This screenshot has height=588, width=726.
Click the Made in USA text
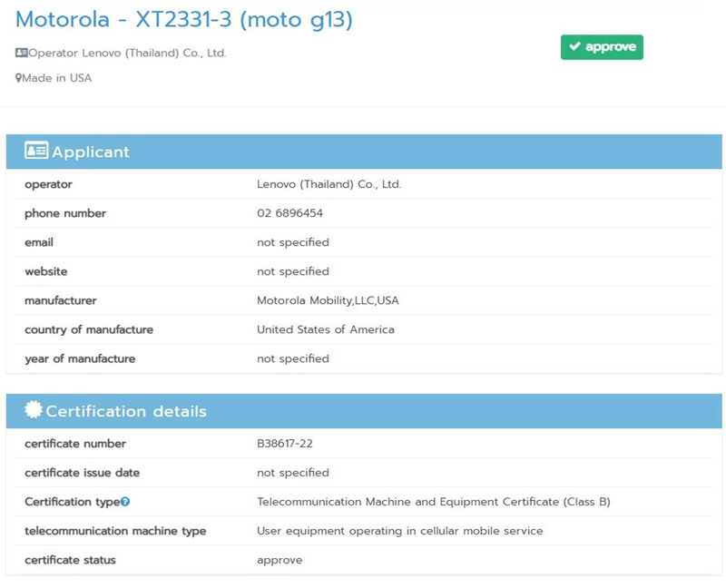57,78
